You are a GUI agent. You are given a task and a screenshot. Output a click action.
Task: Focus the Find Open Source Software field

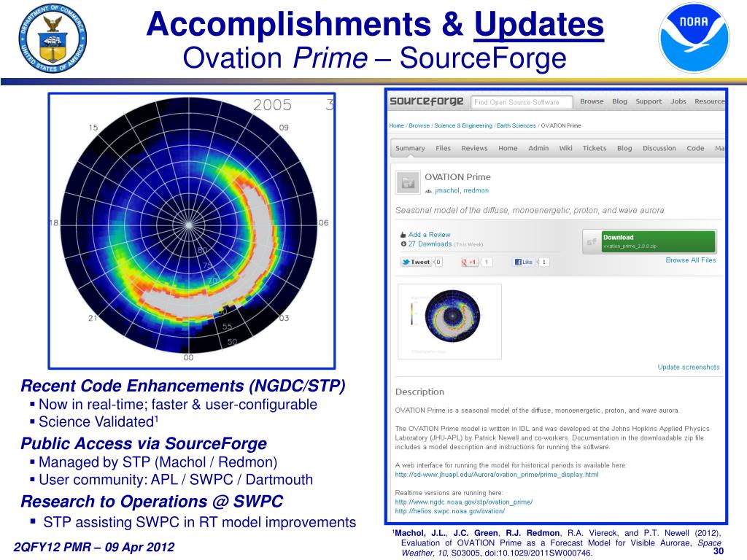coord(522,102)
